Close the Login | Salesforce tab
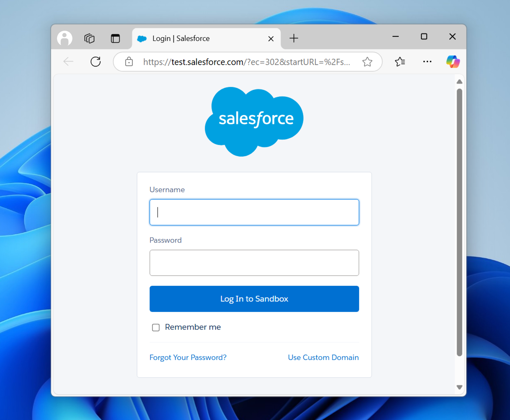The width and height of the screenshot is (510, 420). [271, 39]
